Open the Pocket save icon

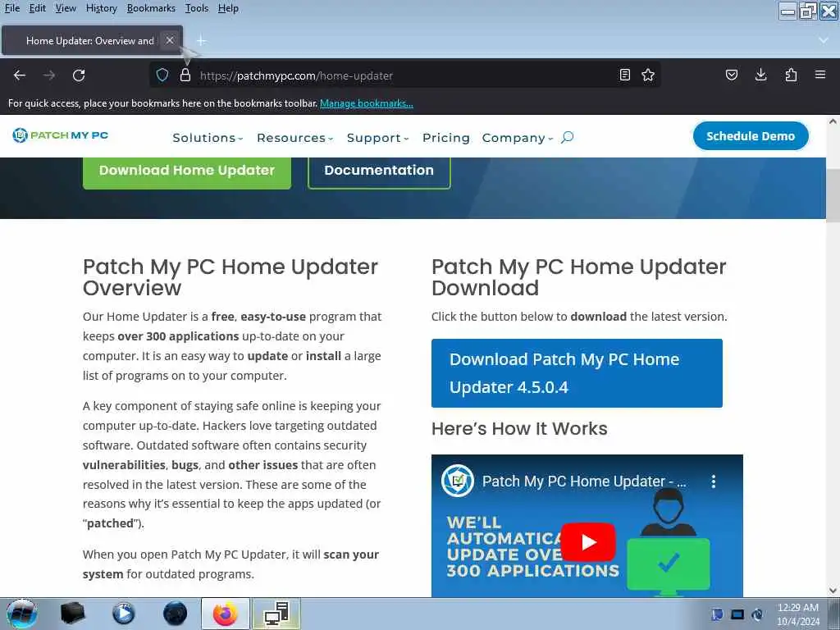[731, 75]
